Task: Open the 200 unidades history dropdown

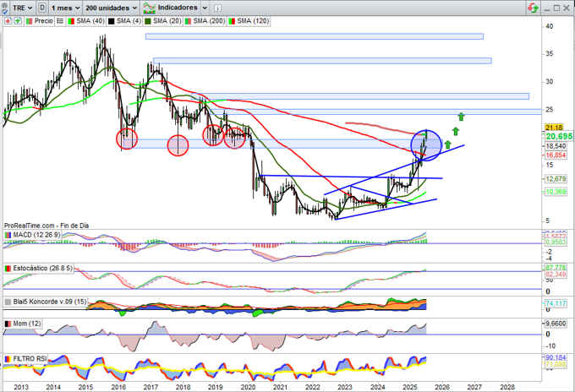Action: 111,8
